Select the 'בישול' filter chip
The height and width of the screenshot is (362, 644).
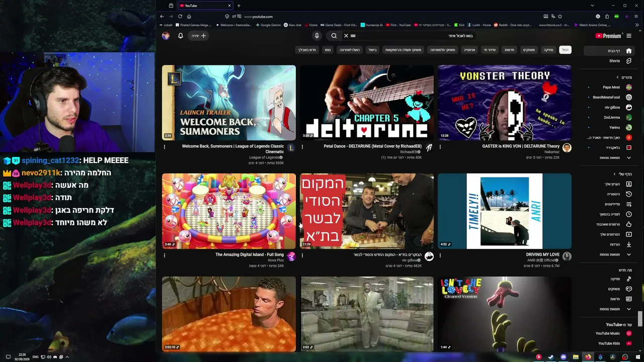372,50
